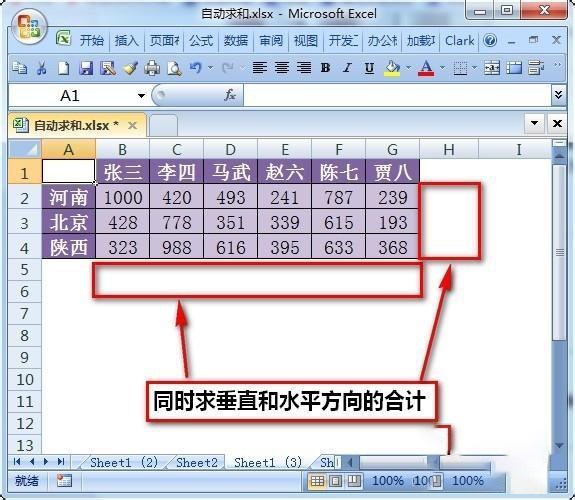Open the 公式 ribbon tab

point(201,40)
